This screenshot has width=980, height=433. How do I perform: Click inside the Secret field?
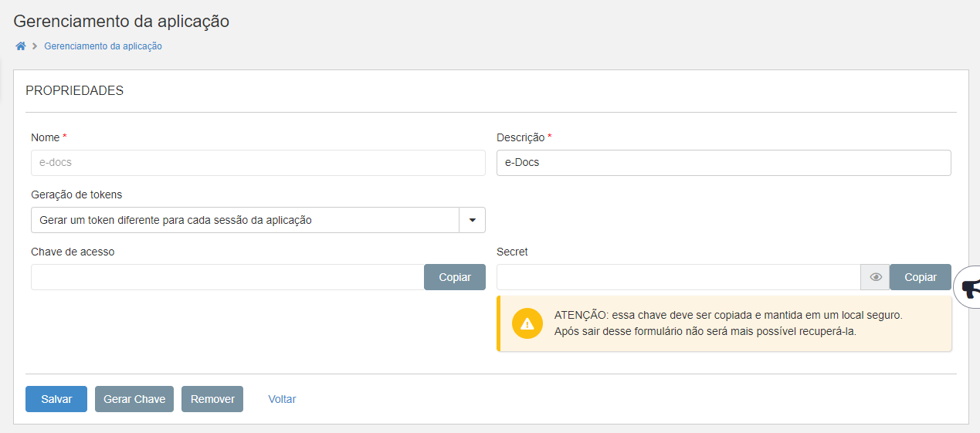[x=678, y=277]
